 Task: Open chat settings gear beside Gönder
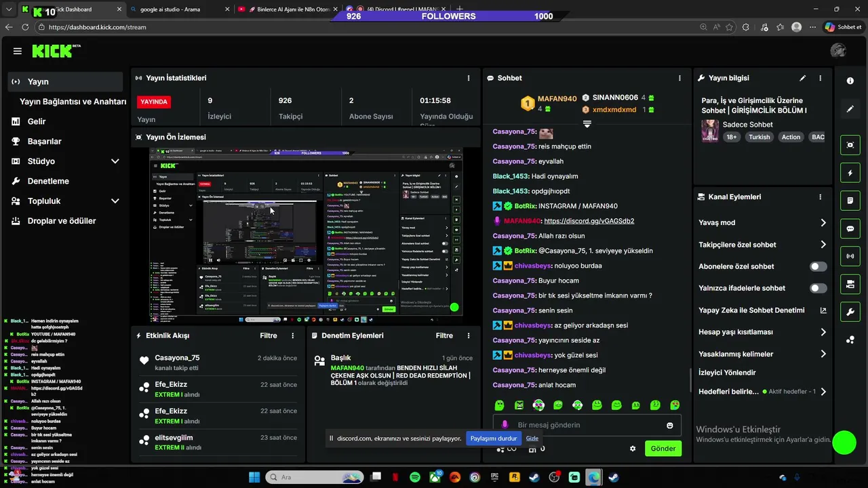633,449
